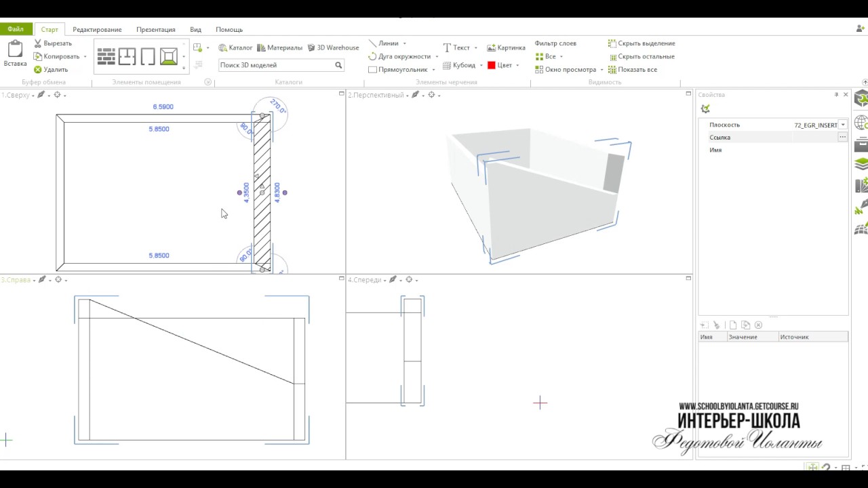
Task: Select the brick wall element icon
Action: pyautogui.click(x=106, y=56)
